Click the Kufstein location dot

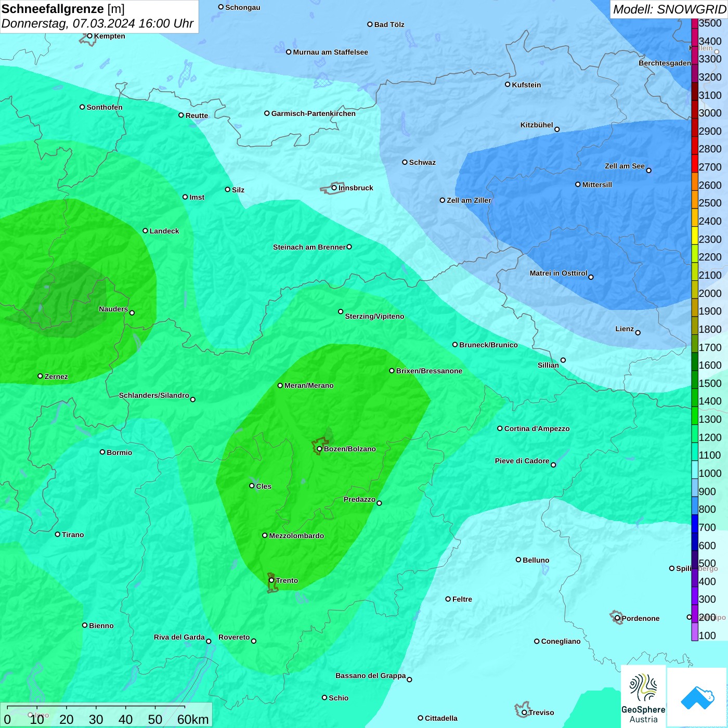(x=508, y=84)
